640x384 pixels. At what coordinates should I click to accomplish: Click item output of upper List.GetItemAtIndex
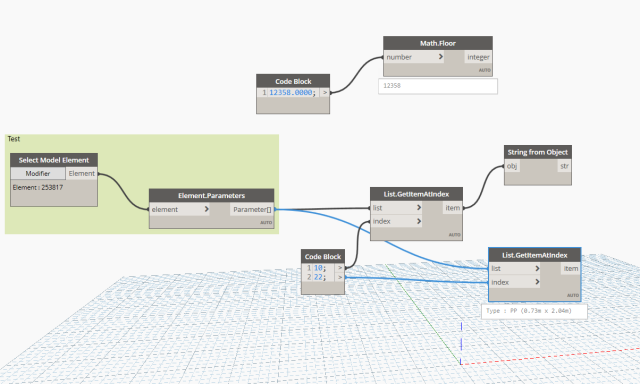coord(452,208)
